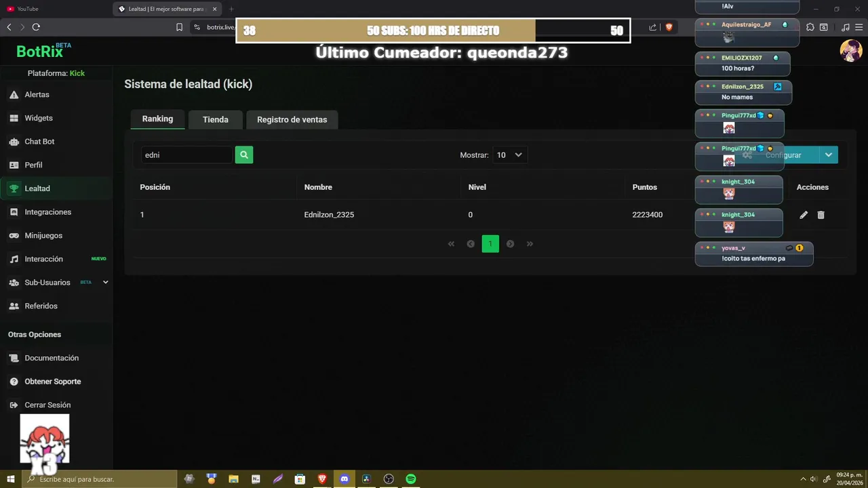The height and width of the screenshot is (488, 868).
Task: Delete Ednilzon_2325 with the trash icon
Action: tap(821, 215)
